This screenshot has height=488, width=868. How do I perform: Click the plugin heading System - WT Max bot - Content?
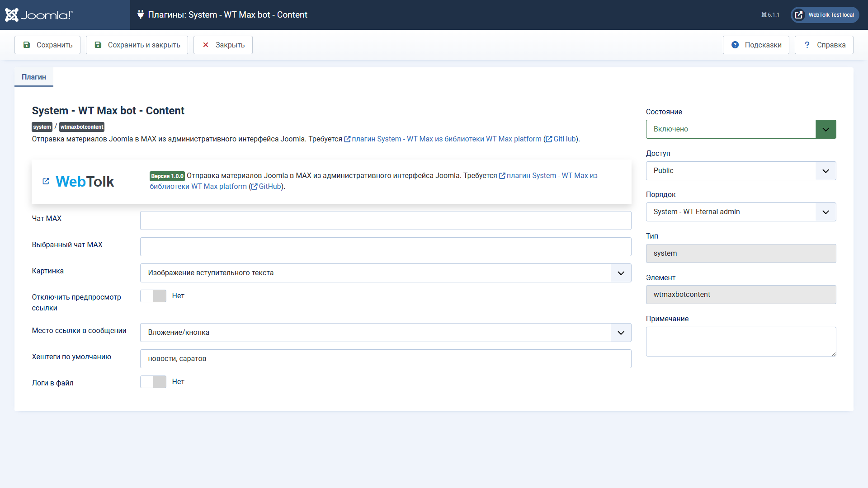pyautogui.click(x=108, y=111)
